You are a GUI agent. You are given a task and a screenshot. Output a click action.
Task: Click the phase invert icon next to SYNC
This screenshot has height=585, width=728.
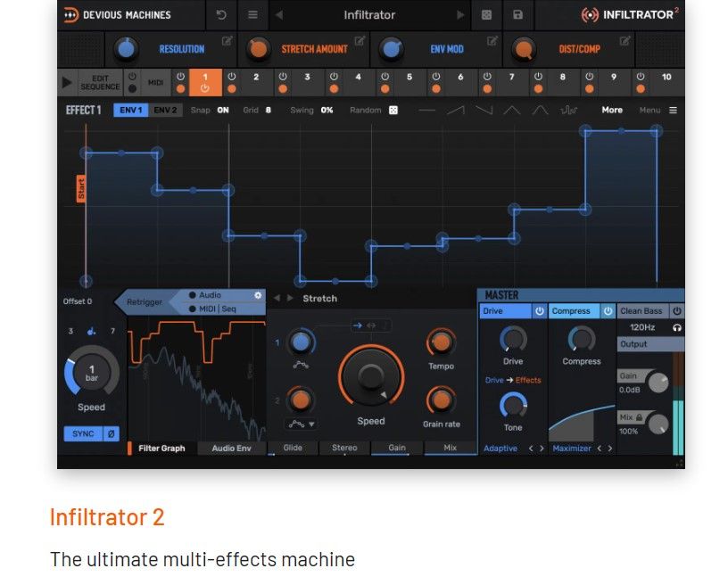(111, 433)
